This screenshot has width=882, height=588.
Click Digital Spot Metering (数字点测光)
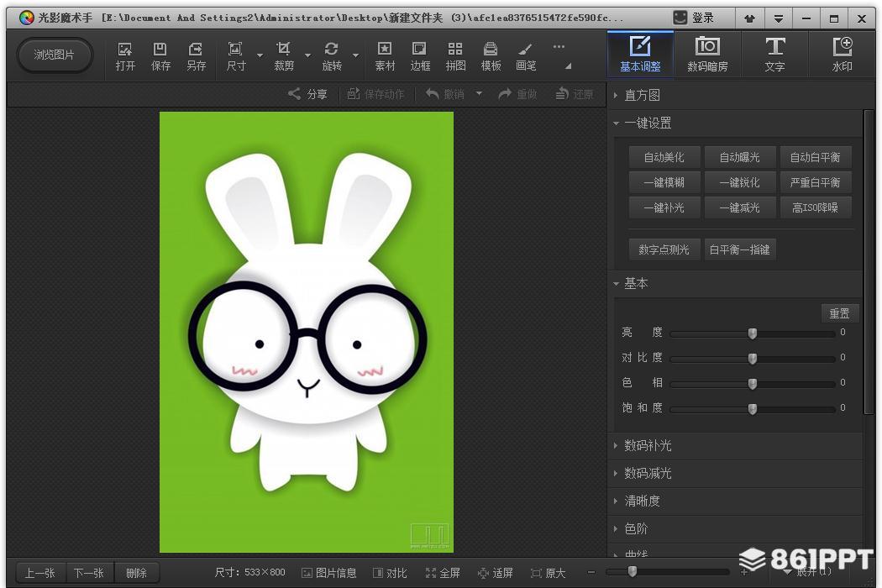[664, 249]
